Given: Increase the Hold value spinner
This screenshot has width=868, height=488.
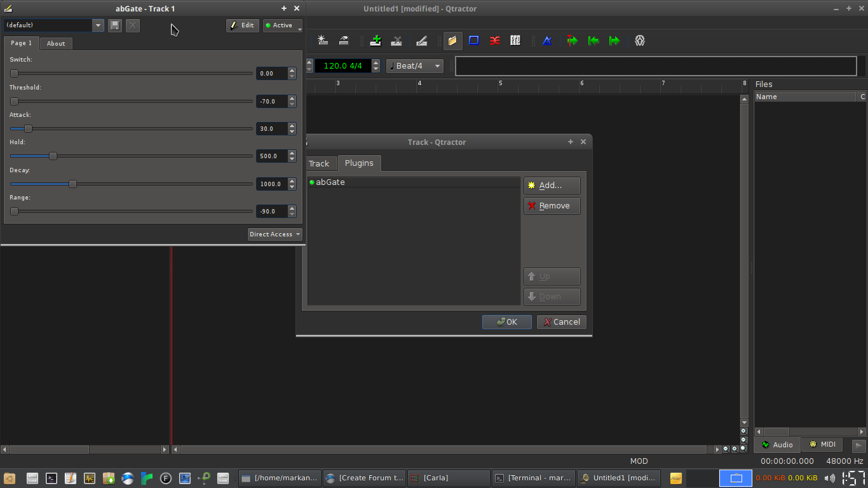Looking at the screenshot, I should pyautogui.click(x=292, y=153).
